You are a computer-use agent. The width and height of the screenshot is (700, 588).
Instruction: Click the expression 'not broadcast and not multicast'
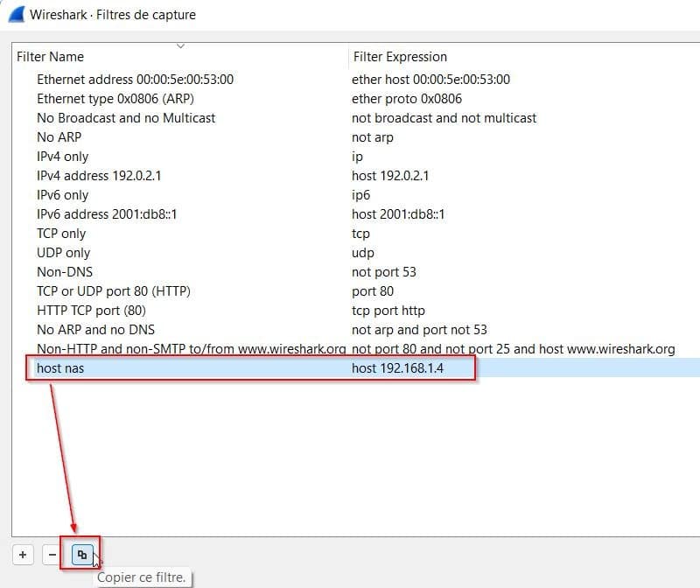(444, 118)
